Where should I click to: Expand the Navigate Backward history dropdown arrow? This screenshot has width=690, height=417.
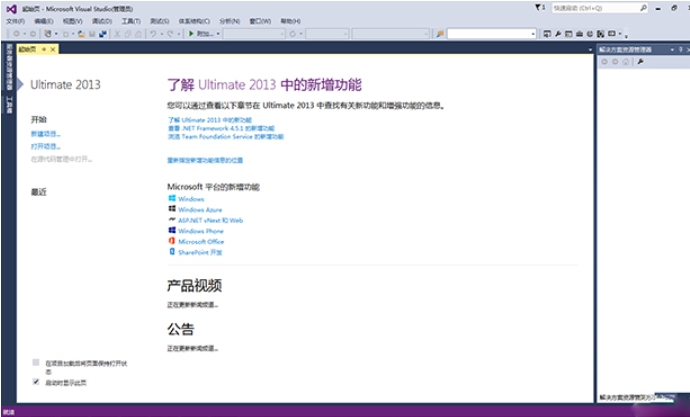tap(25, 34)
